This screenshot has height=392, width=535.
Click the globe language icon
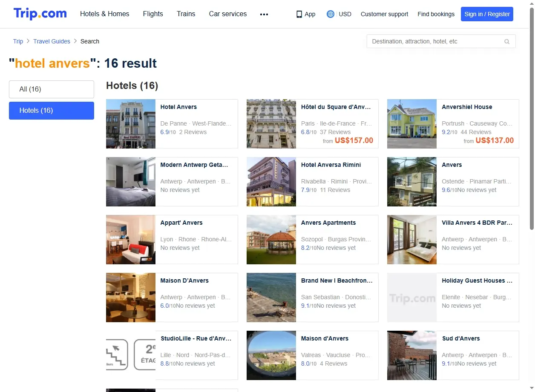(330, 14)
